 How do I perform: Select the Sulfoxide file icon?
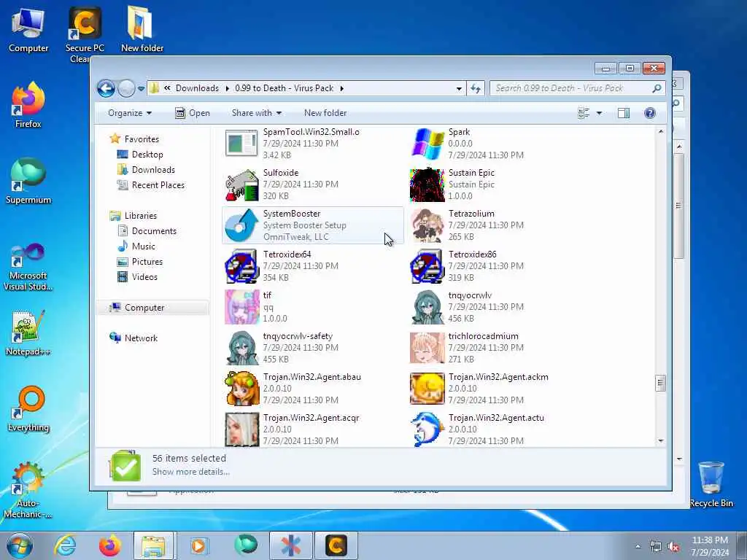coord(242,184)
